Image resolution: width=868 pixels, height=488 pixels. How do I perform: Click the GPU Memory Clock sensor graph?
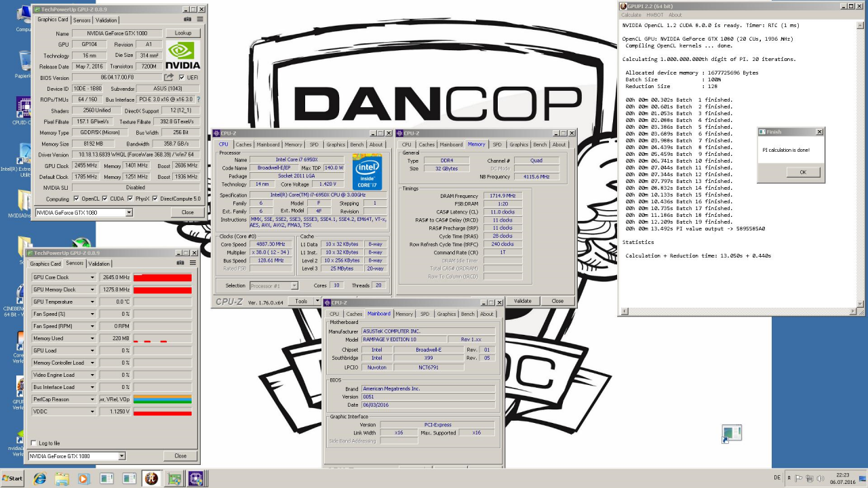162,289
